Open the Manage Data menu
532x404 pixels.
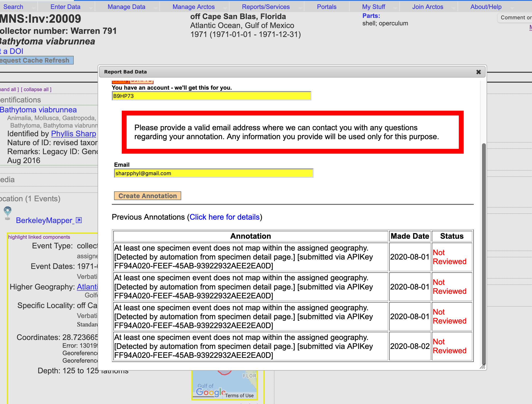tap(126, 7)
